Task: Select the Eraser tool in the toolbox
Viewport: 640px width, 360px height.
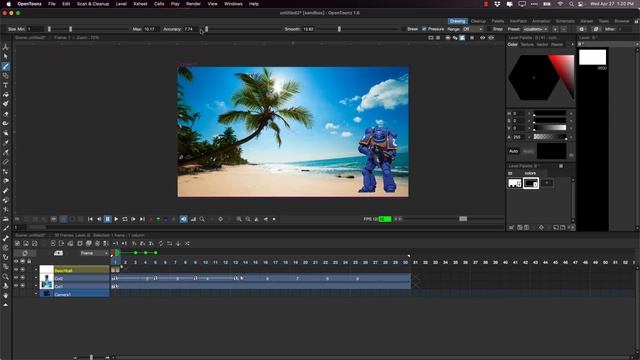Action: (6, 114)
